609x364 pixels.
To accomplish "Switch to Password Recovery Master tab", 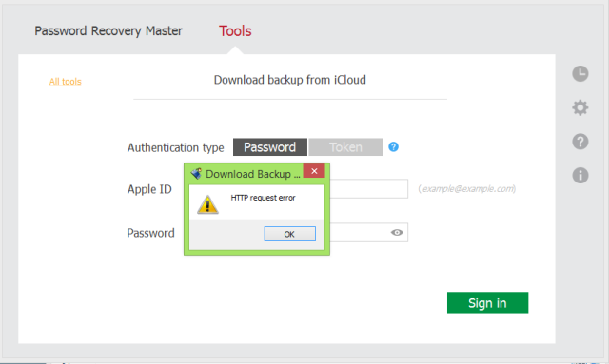I will click(108, 30).
